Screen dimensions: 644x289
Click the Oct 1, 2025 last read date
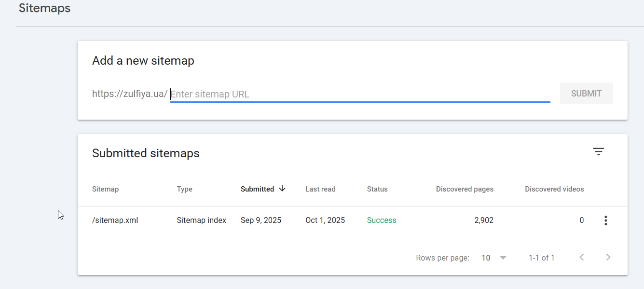[x=325, y=220]
